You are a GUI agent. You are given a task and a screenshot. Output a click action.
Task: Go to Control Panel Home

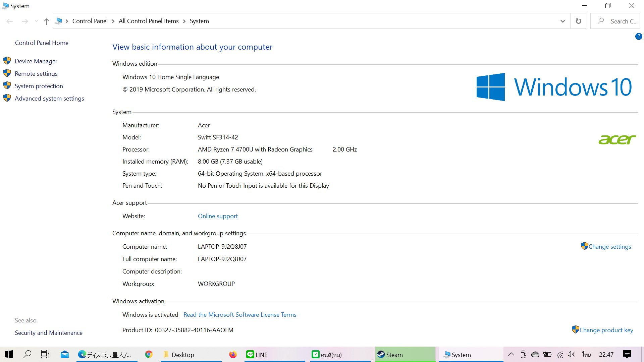pyautogui.click(x=42, y=43)
